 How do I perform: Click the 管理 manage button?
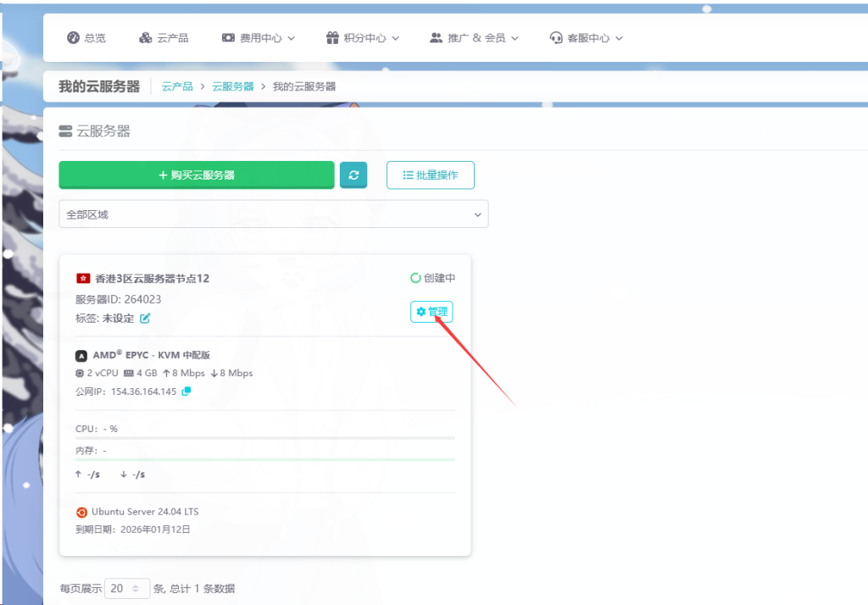click(x=431, y=312)
